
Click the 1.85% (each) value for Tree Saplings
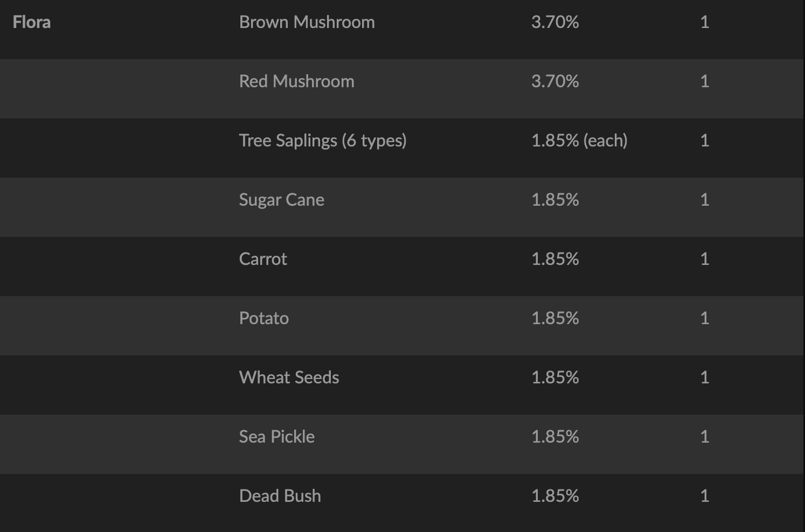(579, 141)
